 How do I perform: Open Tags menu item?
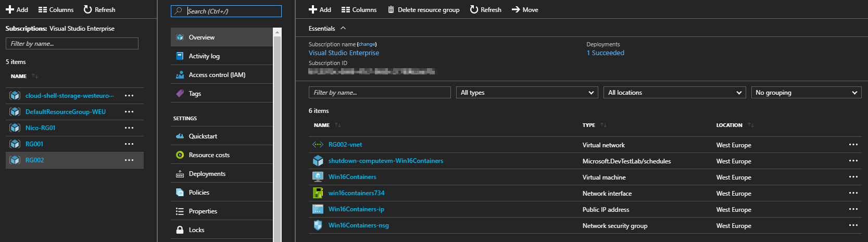point(222,94)
